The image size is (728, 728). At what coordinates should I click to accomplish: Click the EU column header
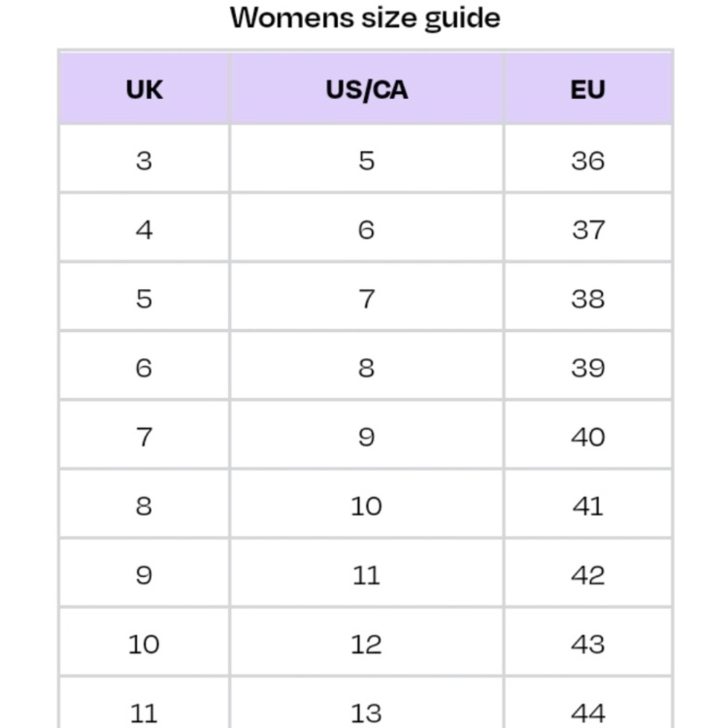[587, 89]
